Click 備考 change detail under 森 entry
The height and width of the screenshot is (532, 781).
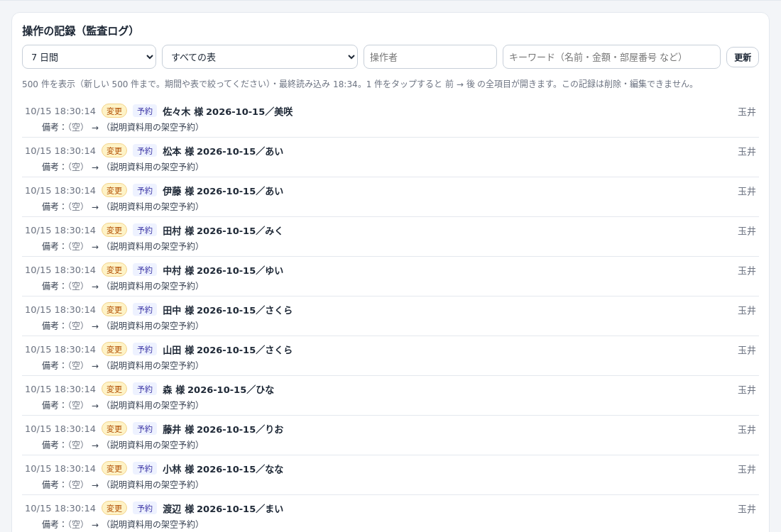coord(121,405)
